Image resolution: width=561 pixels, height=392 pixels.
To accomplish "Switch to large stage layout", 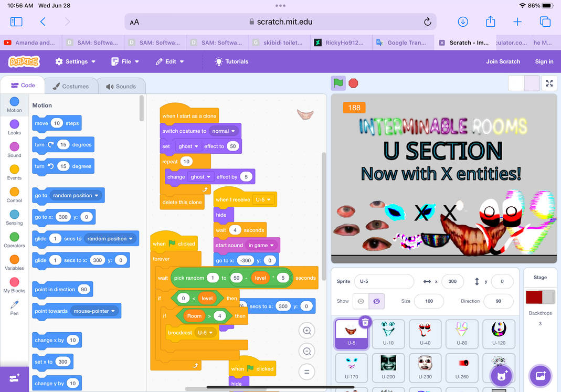I will click(x=532, y=83).
